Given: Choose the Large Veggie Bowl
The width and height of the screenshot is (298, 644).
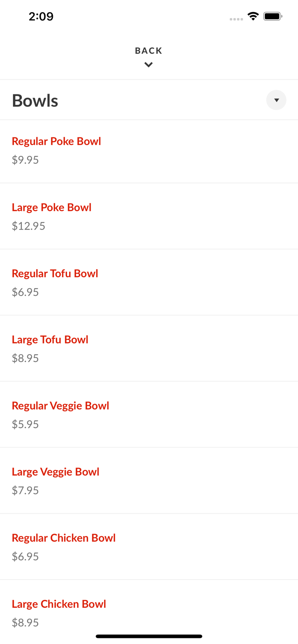Looking at the screenshot, I should [55, 471].
